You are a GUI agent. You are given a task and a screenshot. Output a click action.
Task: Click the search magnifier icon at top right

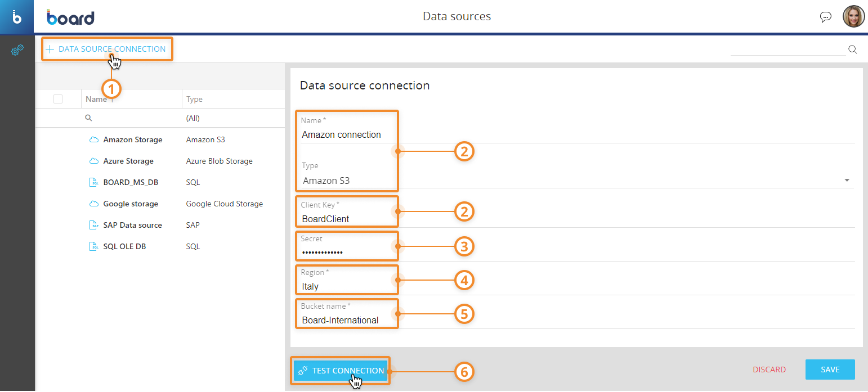point(853,49)
